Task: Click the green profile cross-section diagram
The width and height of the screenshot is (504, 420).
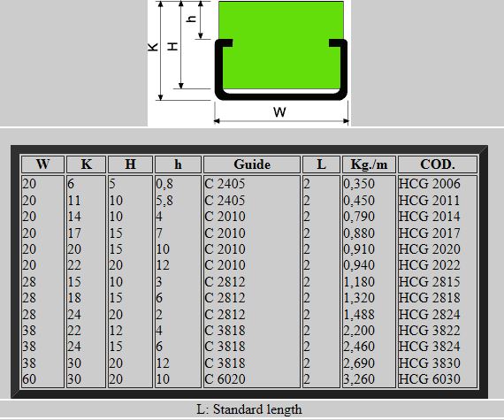Action: (x=281, y=50)
